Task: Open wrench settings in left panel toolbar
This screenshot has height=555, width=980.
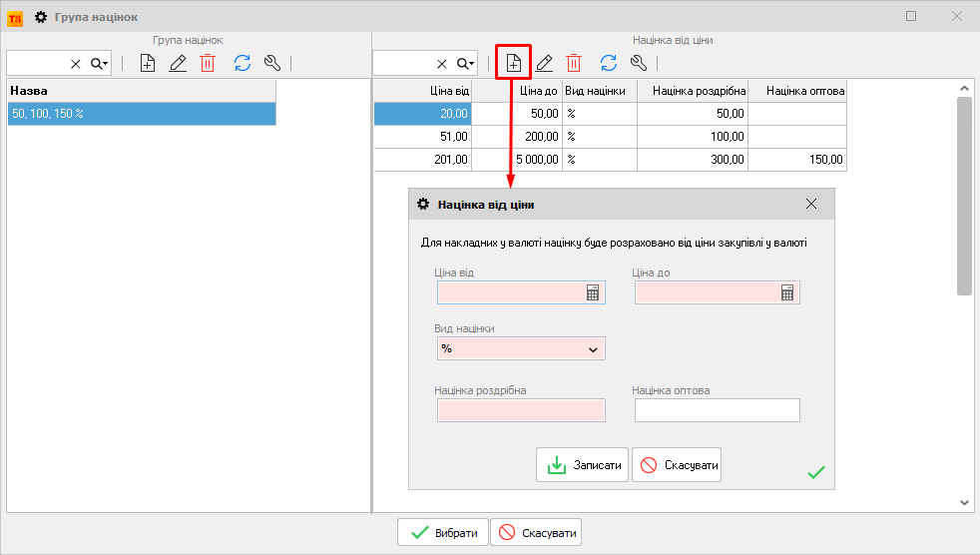Action: point(271,63)
